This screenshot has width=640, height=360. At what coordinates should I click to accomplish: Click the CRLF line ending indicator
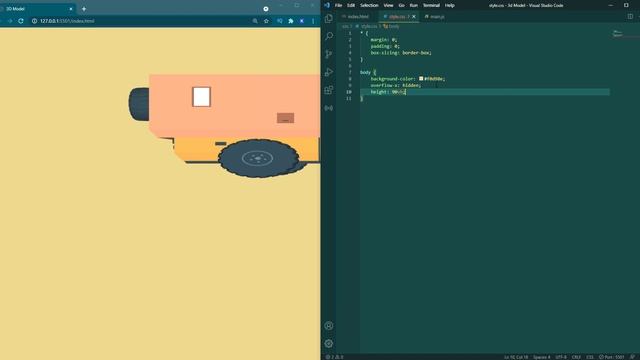[576, 357]
